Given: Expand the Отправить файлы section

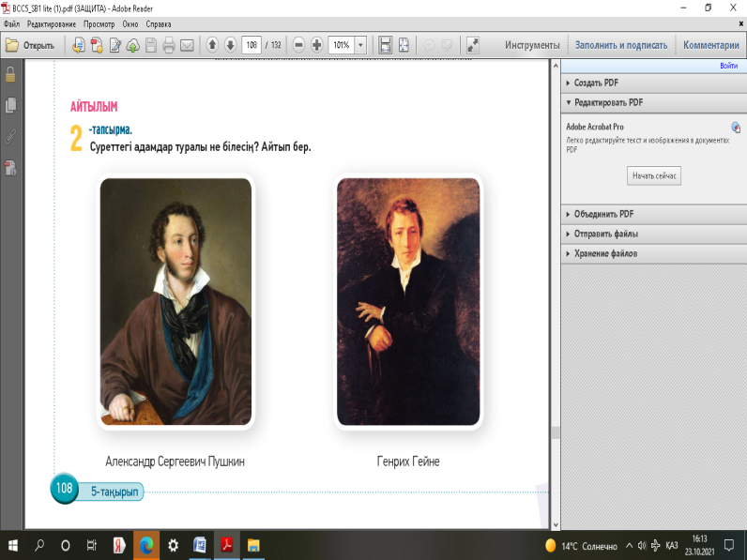Looking at the screenshot, I should pyautogui.click(x=605, y=234).
